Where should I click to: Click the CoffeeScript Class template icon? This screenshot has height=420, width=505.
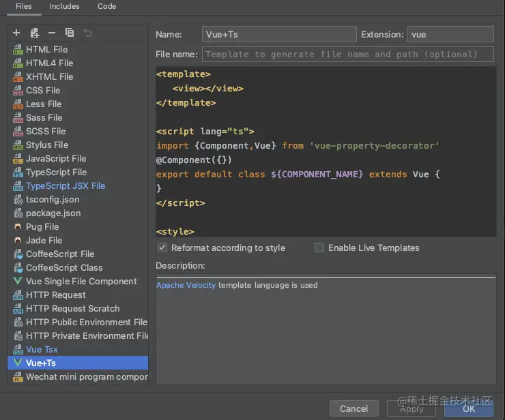point(18,268)
